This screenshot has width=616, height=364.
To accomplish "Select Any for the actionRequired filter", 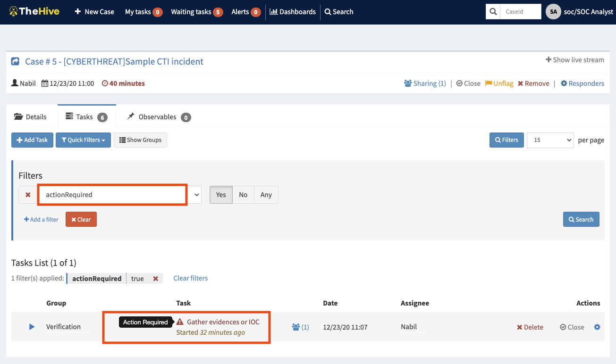I will (x=265, y=194).
